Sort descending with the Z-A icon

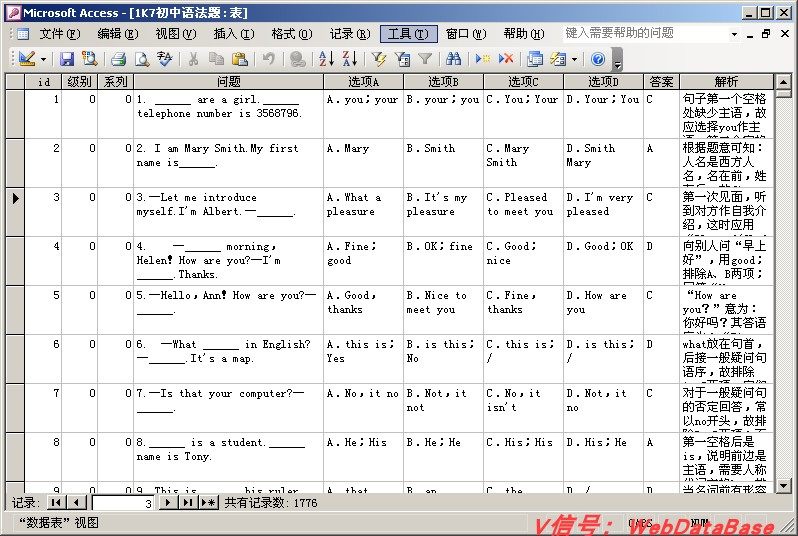click(350, 59)
